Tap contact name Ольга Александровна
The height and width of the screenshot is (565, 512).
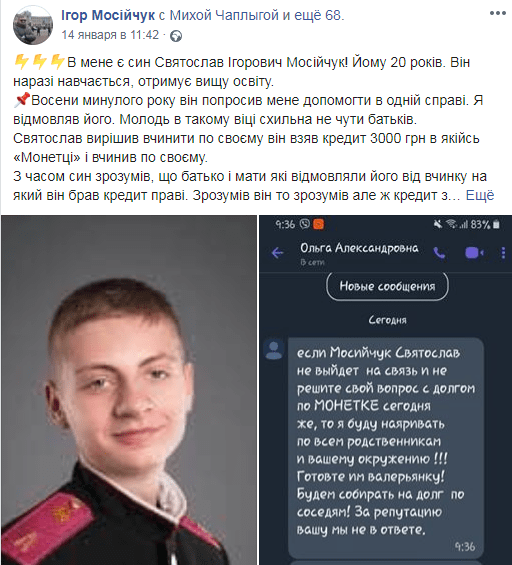[x=359, y=248]
